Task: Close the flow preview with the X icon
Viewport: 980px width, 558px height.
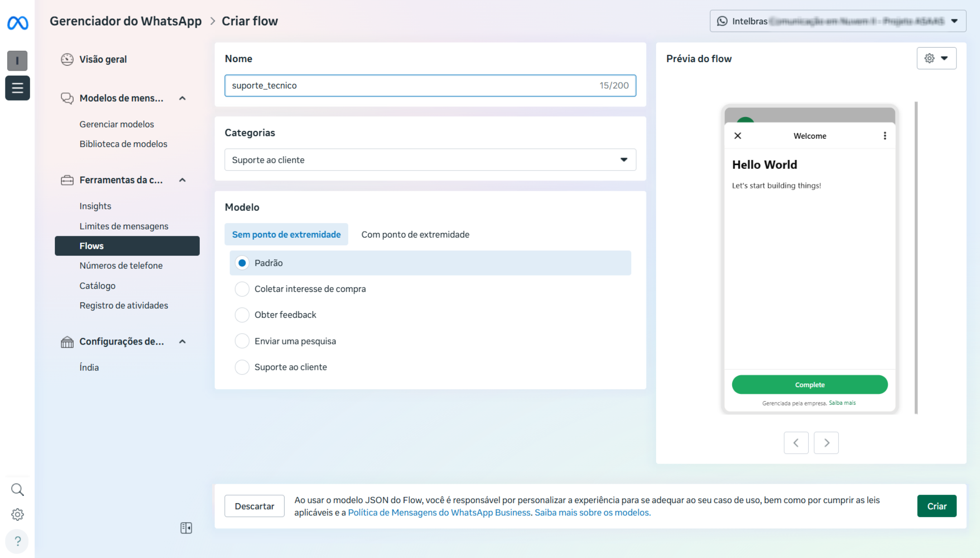Action: coord(738,136)
